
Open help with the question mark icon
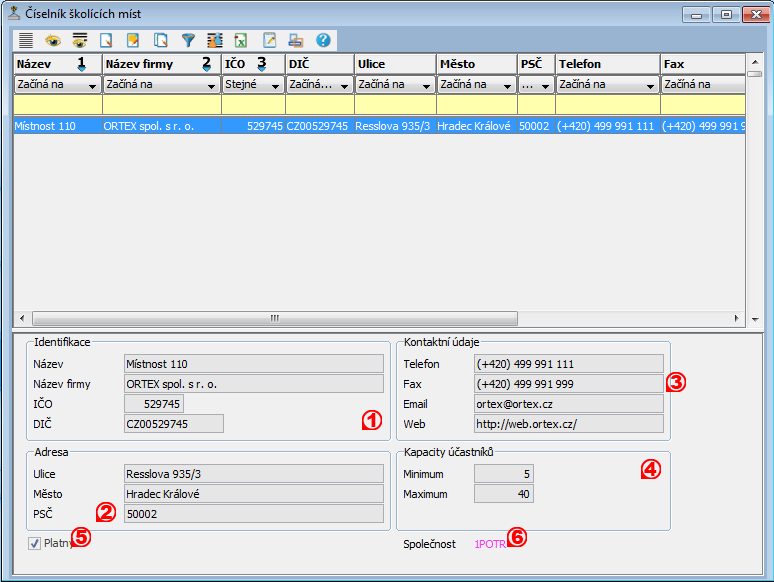323,41
